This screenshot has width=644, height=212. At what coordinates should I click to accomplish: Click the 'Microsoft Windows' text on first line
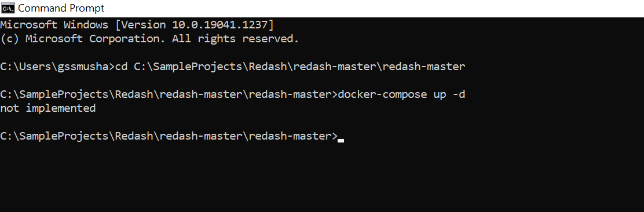54,25
